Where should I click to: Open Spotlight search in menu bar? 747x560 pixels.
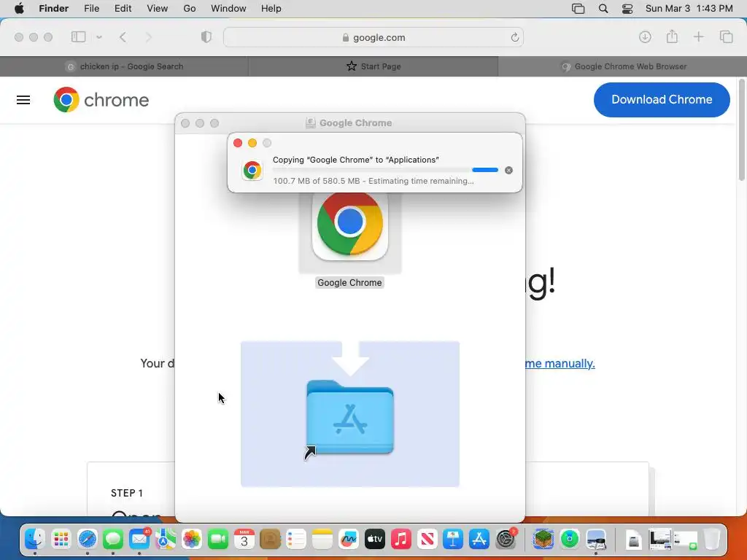pos(603,9)
